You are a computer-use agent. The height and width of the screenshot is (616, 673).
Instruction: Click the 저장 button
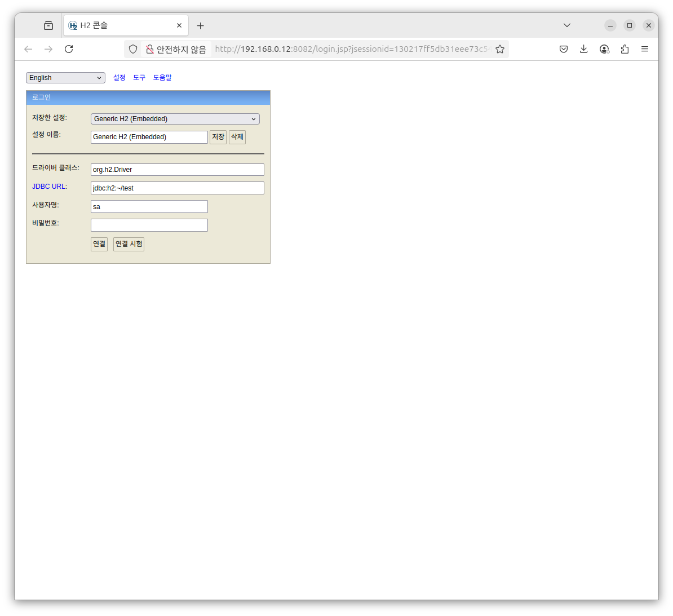[x=218, y=137]
